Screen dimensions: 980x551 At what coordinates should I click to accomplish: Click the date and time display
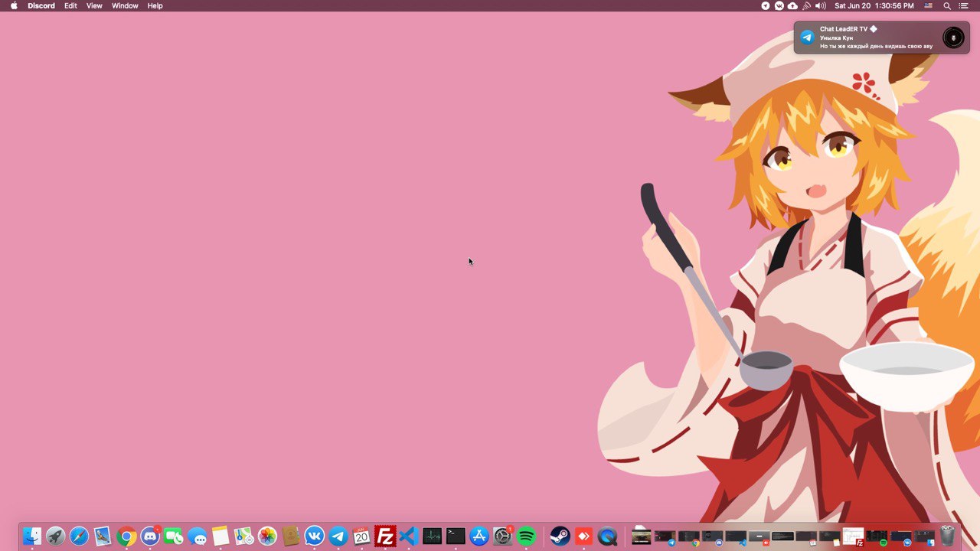[874, 5]
